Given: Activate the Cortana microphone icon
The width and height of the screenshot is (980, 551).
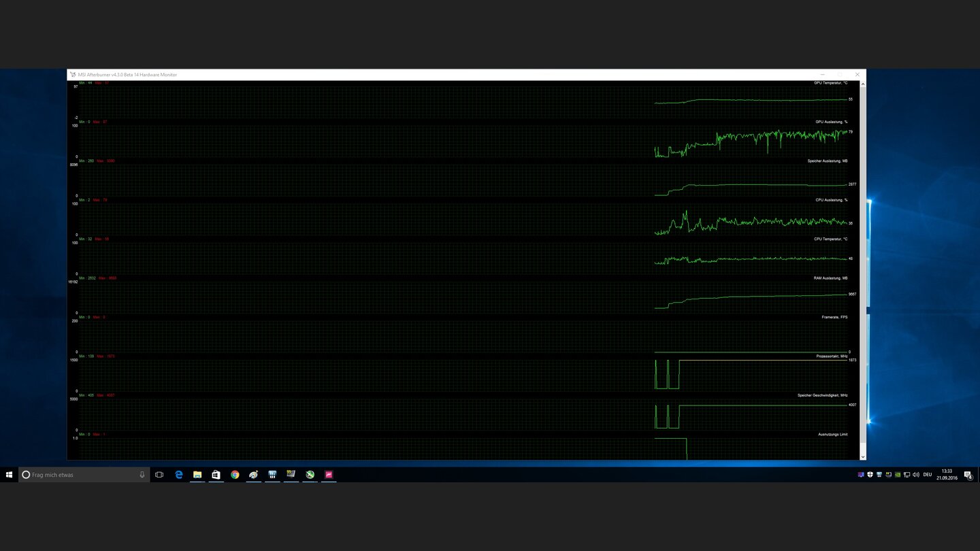Looking at the screenshot, I should coord(142,475).
